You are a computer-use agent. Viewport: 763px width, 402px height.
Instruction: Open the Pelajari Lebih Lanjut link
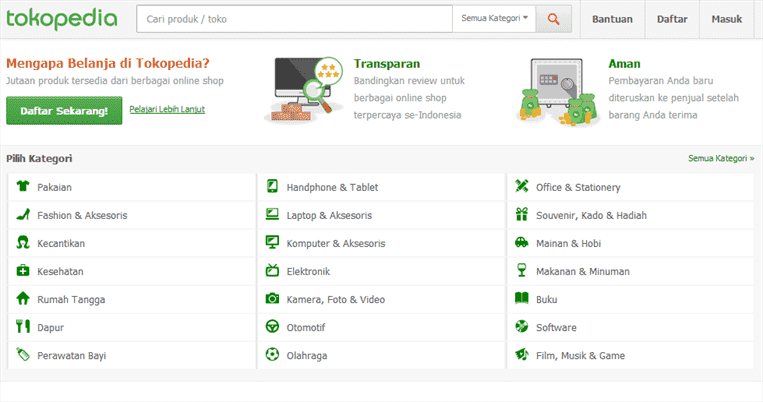point(167,109)
